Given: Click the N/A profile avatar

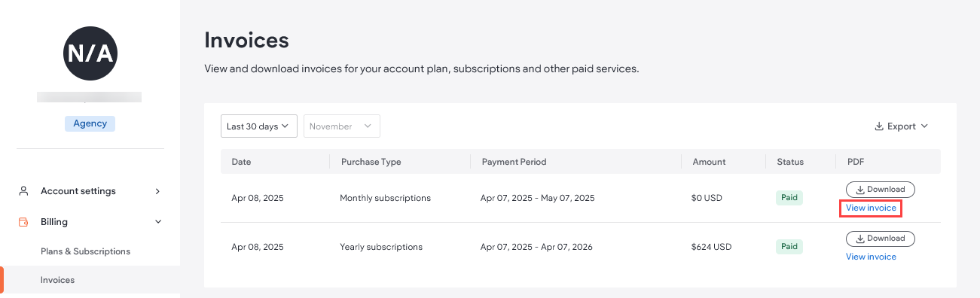Looking at the screenshot, I should coord(90,53).
